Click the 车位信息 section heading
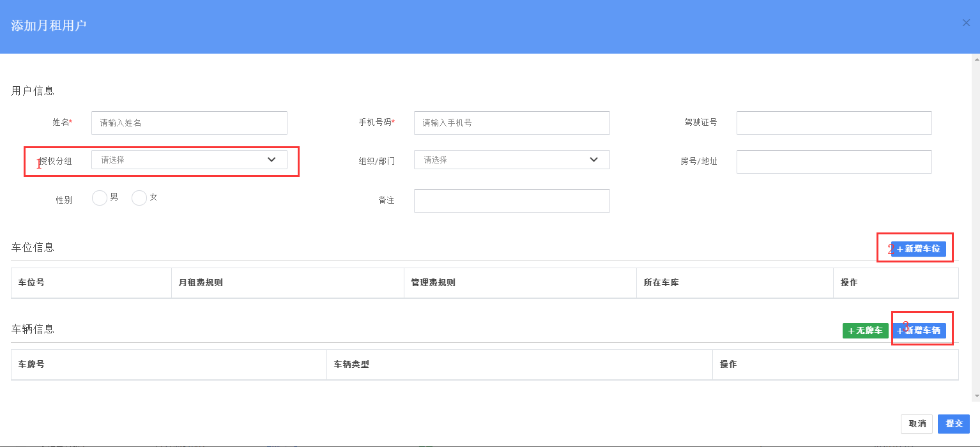 click(33, 246)
